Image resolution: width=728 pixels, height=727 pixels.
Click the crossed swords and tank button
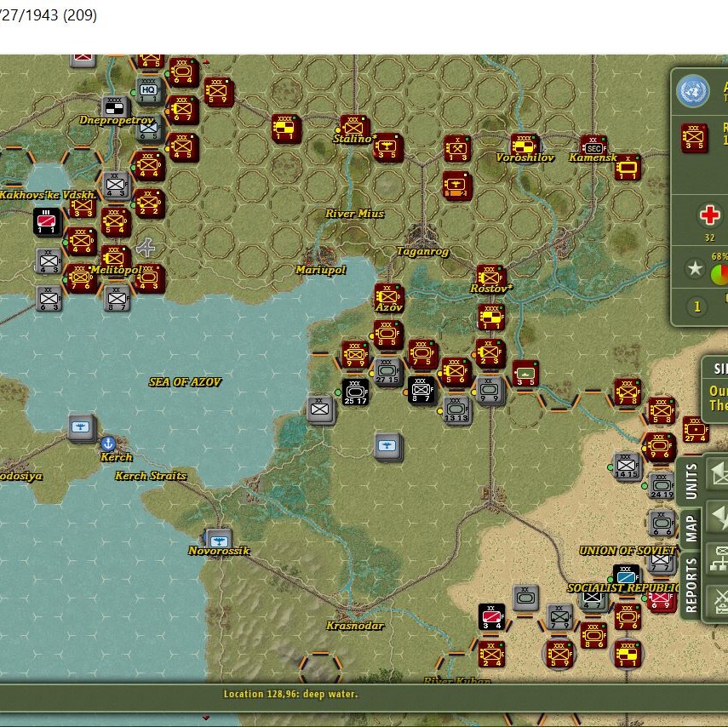click(x=719, y=601)
